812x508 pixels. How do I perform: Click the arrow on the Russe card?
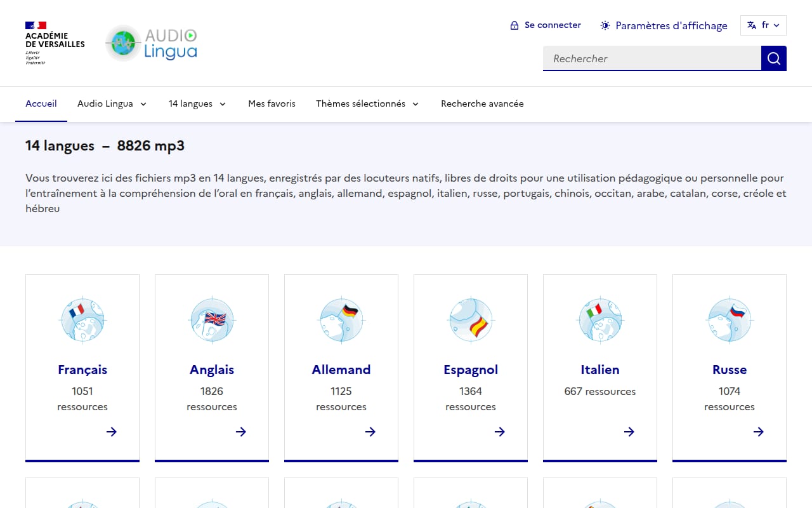tap(759, 432)
